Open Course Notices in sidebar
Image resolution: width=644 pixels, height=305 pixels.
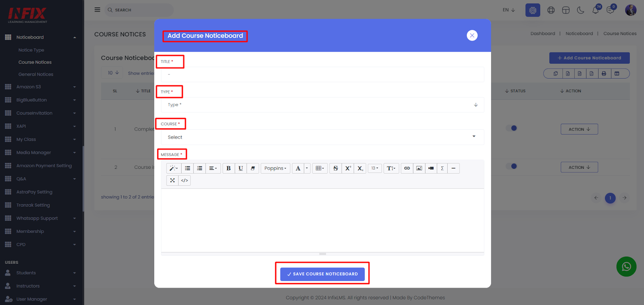(x=35, y=62)
